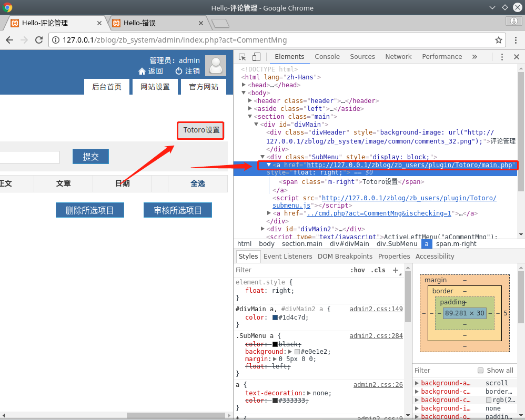Click the 删除所选项目 button
Viewport: 525px width, 420px height.
90,210
